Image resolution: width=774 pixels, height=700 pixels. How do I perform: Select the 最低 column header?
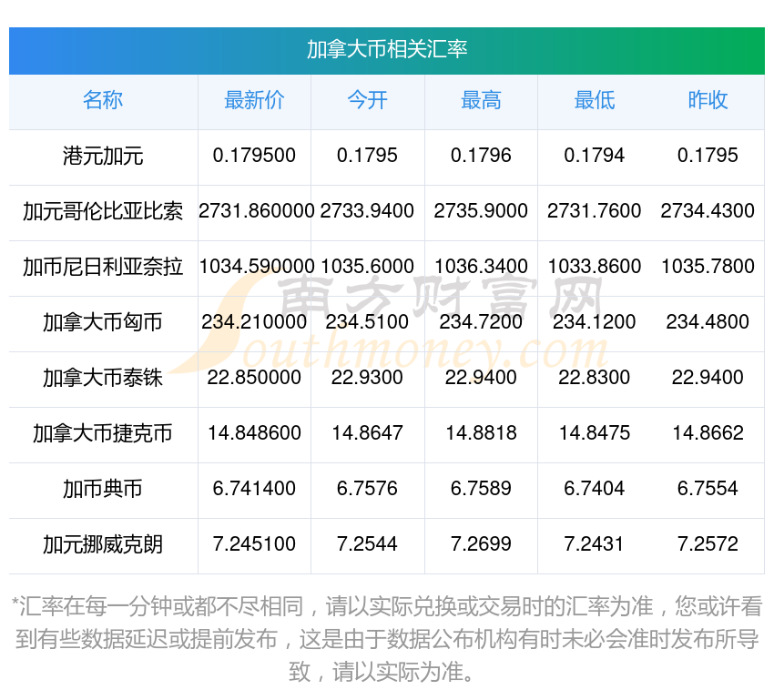(x=594, y=100)
